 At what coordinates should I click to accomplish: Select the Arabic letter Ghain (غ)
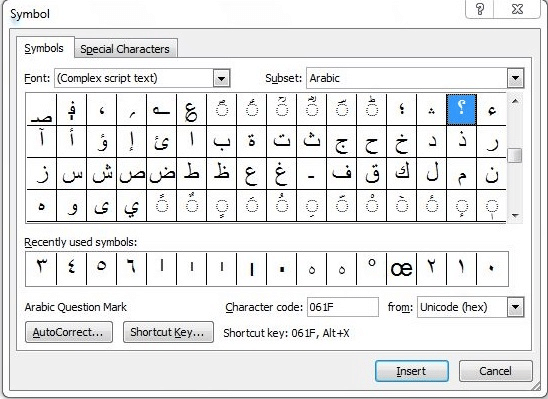point(281,174)
